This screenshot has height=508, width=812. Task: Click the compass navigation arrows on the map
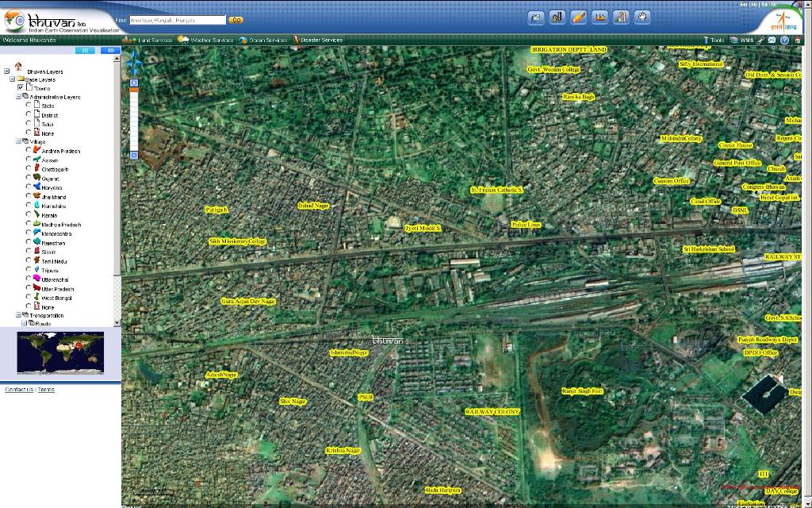(133, 63)
